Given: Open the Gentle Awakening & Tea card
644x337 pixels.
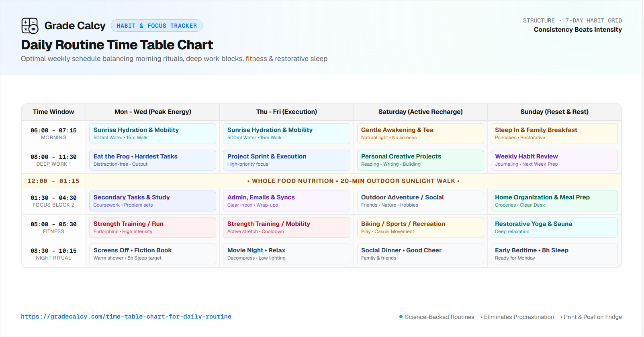Looking at the screenshot, I should tap(421, 134).
